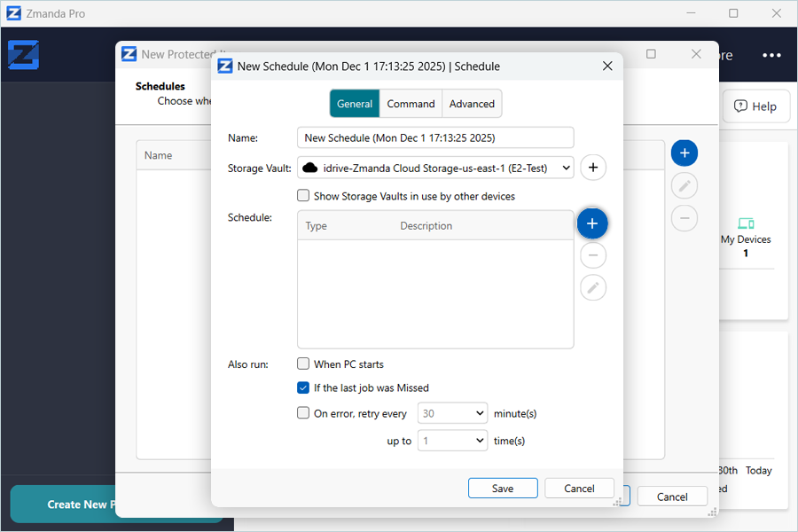Click the blue plus icon in Schedules panel
This screenshot has width=798, height=532.
[684, 153]
